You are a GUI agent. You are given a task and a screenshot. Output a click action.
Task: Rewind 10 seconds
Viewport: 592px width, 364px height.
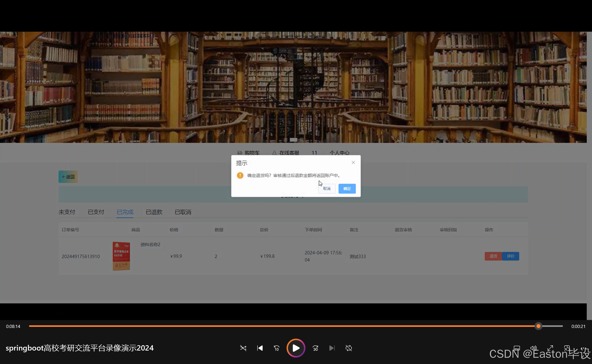pyautogui.click(x=276, y=348)
